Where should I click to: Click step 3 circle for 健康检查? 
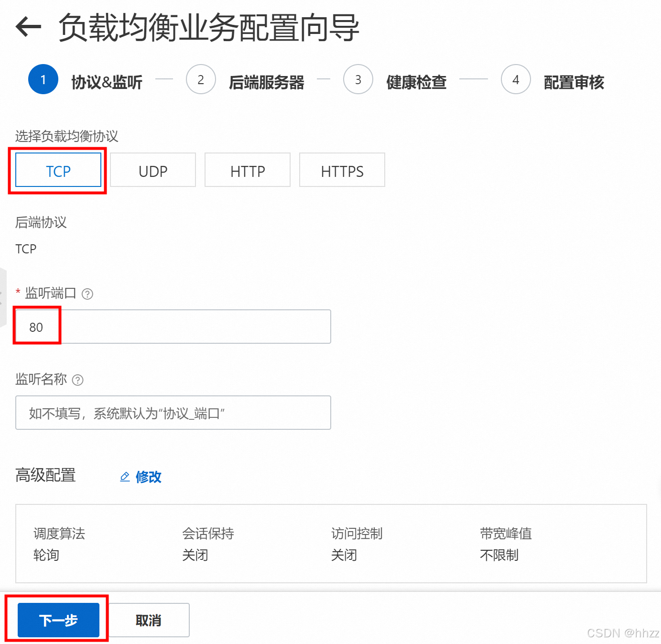358,79
